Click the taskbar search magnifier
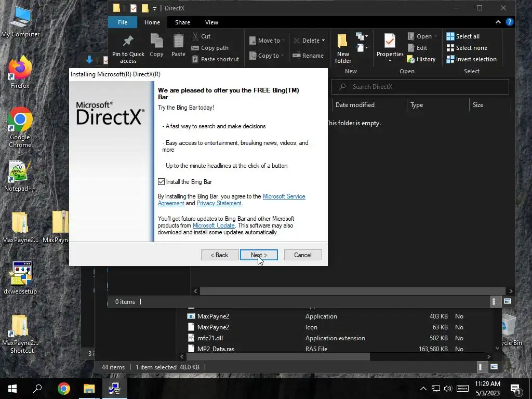Screen dimensions: 532x399 pos(37,389)
